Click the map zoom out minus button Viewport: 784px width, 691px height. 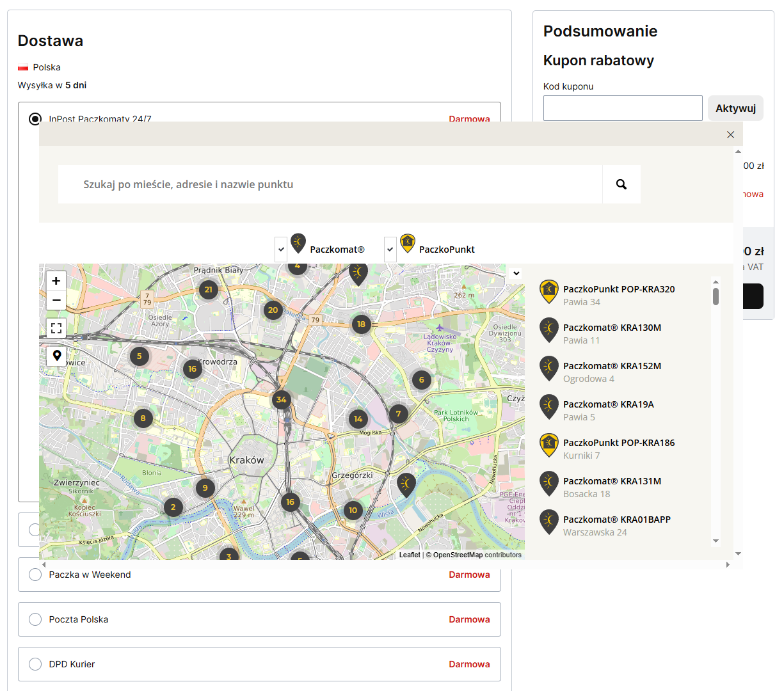[56, 300]
